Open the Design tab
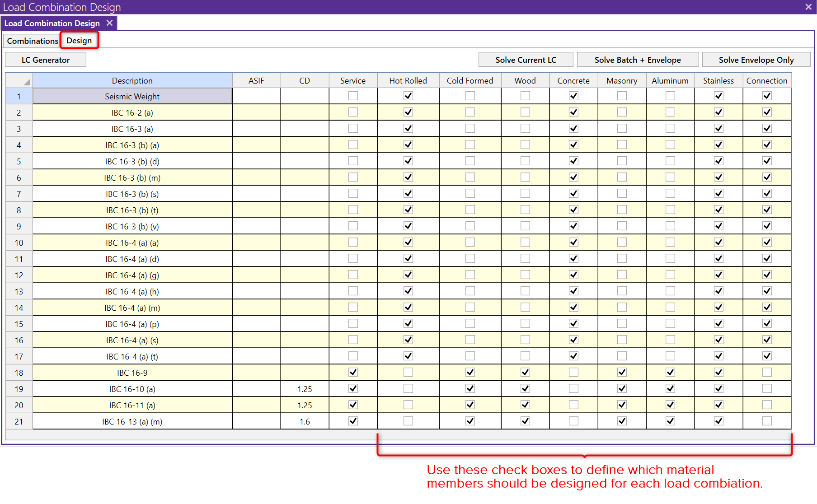This screenshot has width=817, height=504. (x=79, y=41)
